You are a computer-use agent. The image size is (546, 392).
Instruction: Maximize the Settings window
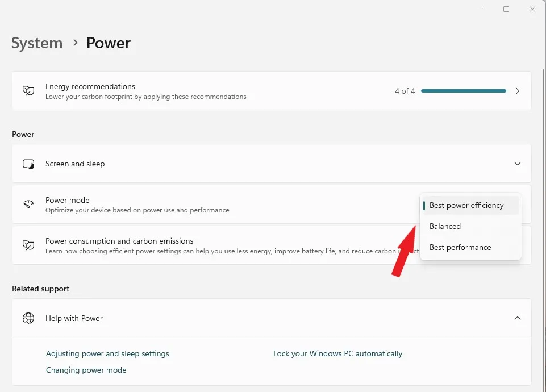coord(506,9)
